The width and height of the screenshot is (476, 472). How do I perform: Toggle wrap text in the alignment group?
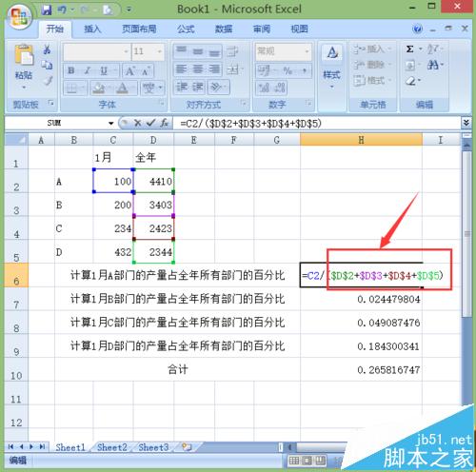pyautogui.click(x=233, y=51)
